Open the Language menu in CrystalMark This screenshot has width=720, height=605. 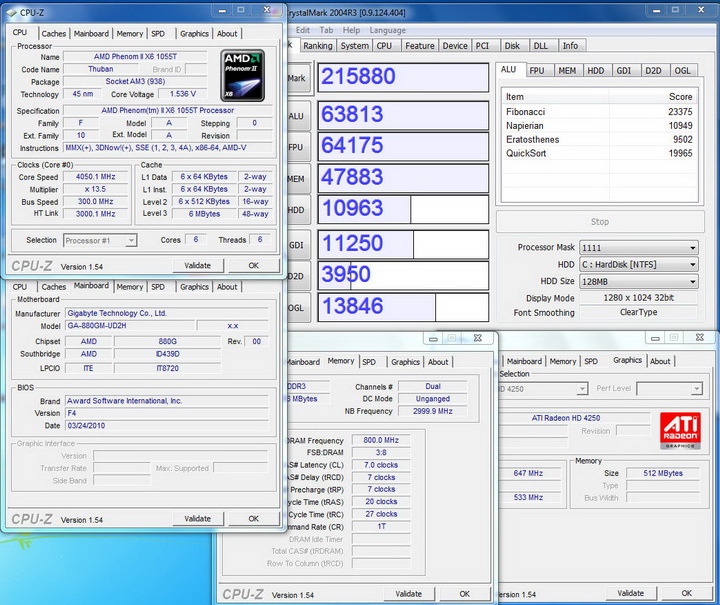tap(388, 30)
